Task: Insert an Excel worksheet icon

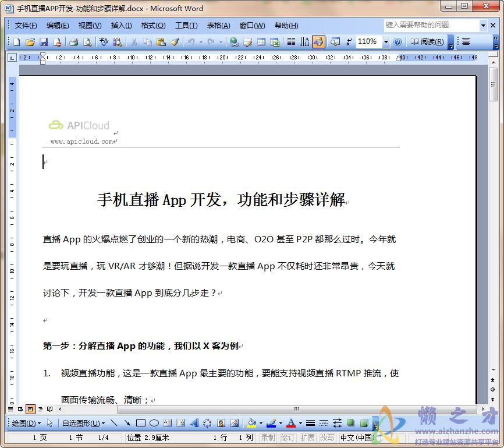Action: click(275, 42)
